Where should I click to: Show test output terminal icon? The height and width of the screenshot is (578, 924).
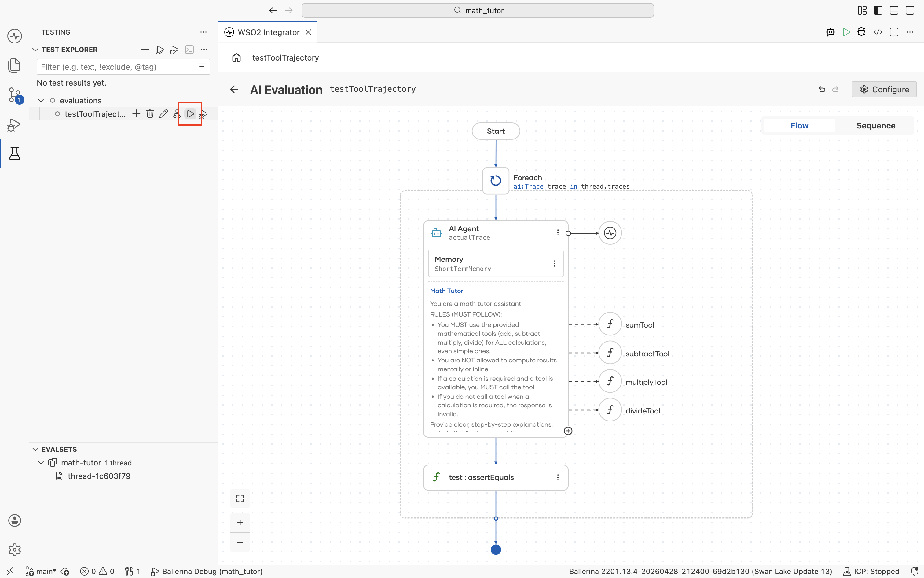pyautogui.click(x=189, y=50)
